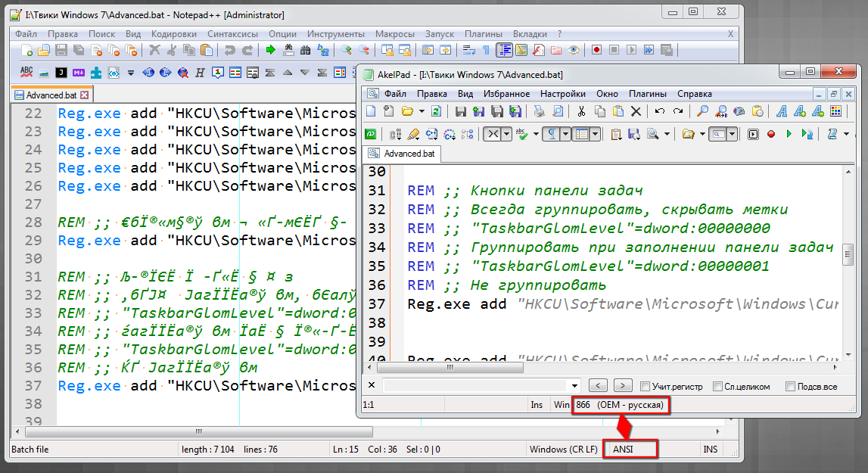Click Save floppy icon in AkelPad toolbar
Screen dimensions: 868x473
click(x=460, y=111)
